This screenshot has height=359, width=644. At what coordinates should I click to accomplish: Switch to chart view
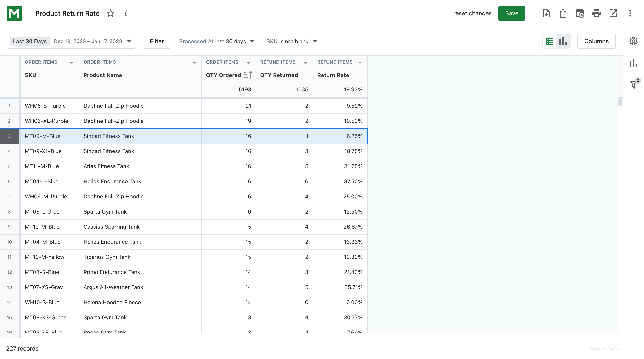[x=563, y=41]
